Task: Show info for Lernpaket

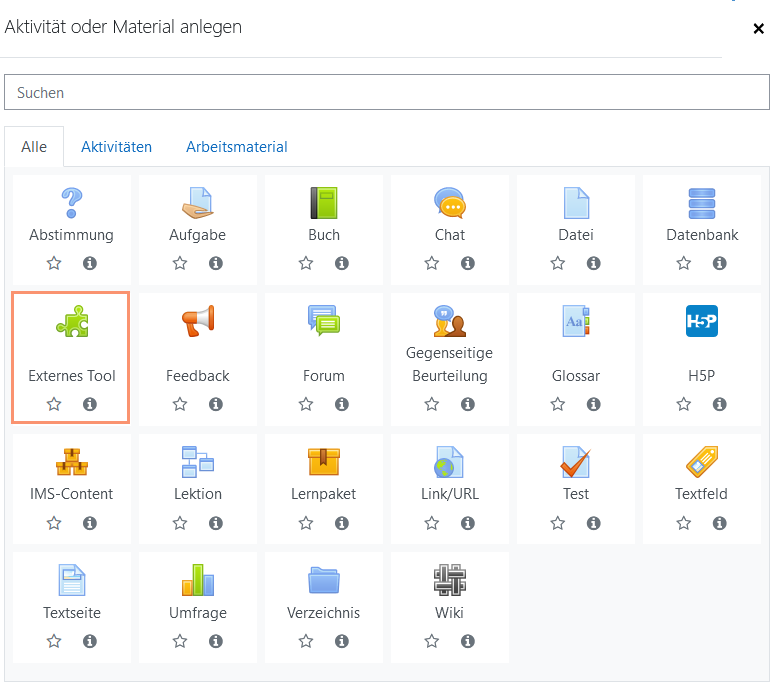Action: (342, 523)
